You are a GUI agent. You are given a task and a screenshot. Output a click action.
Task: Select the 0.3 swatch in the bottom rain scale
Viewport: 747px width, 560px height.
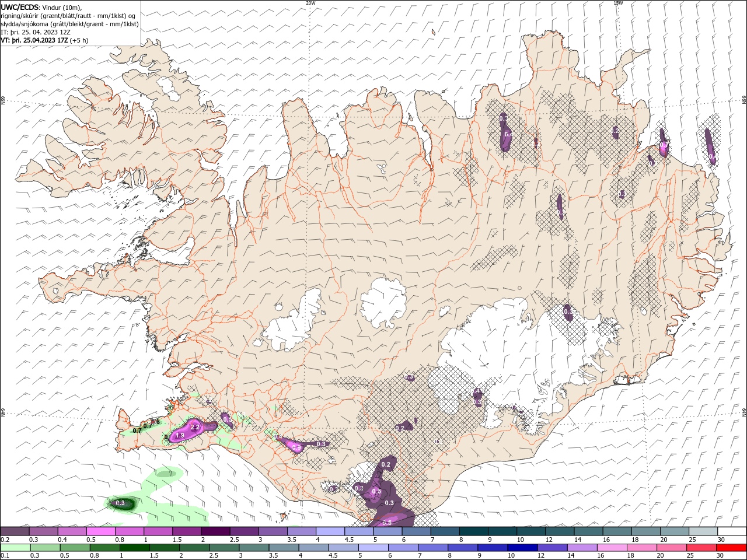(x=45, y=548)
